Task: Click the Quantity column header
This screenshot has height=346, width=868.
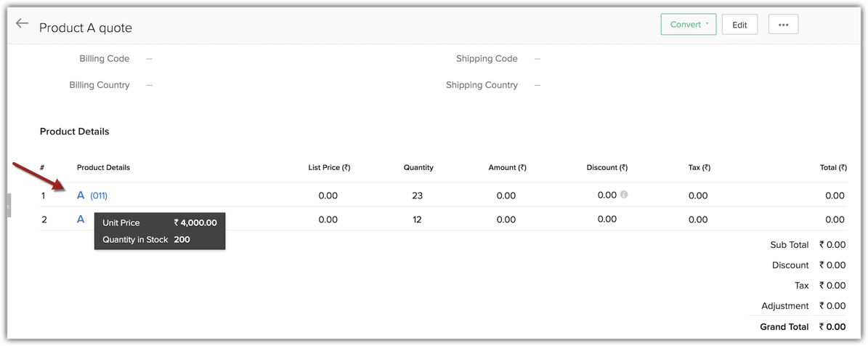Action: tap(418, 167)
